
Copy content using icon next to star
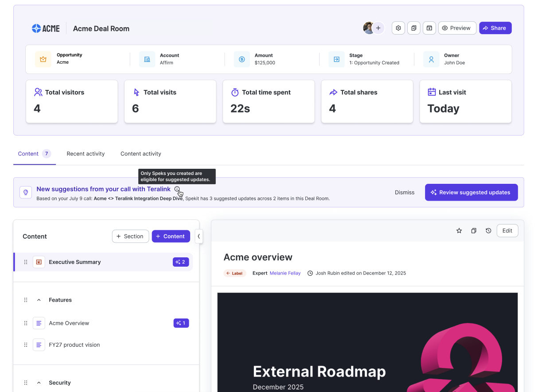(474, 231)
